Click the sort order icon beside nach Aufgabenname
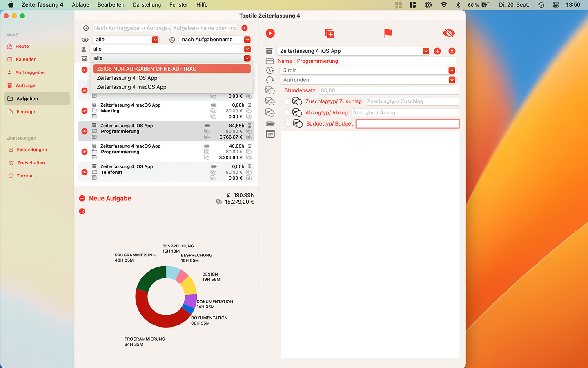This screenshot has height=368, width=588. pyautogui.click(x=172, y=40)
